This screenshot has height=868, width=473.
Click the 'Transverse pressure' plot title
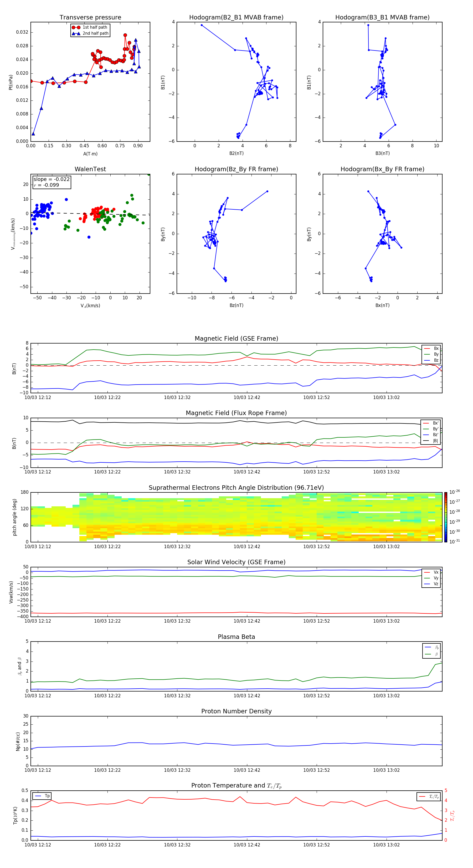tap(90, 17)
